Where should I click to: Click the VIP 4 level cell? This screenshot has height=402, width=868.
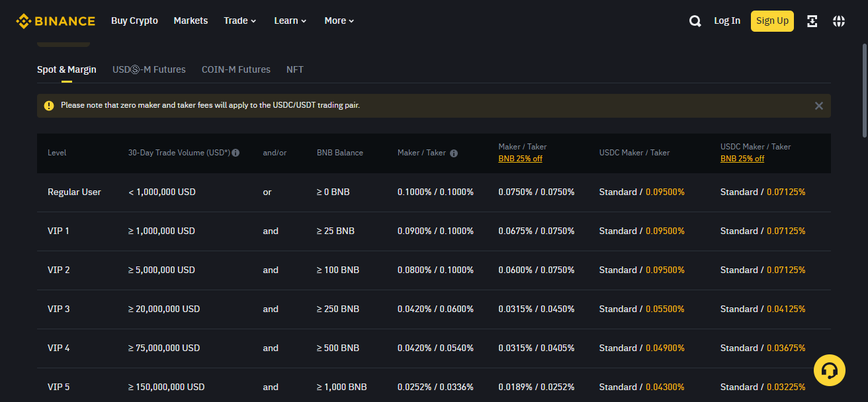[59, 348]
